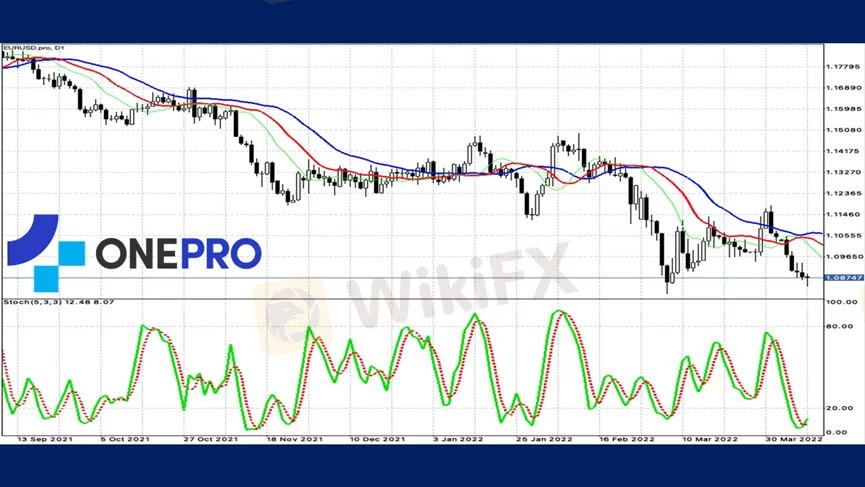
Task: Click the 1.11460 price axis label
Action: click(843, 215)
